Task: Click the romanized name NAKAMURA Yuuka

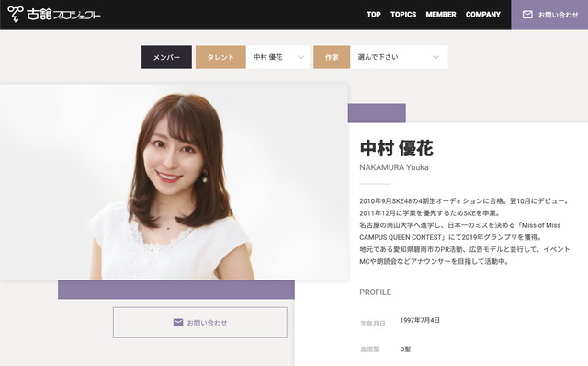Action: (394, 167)
